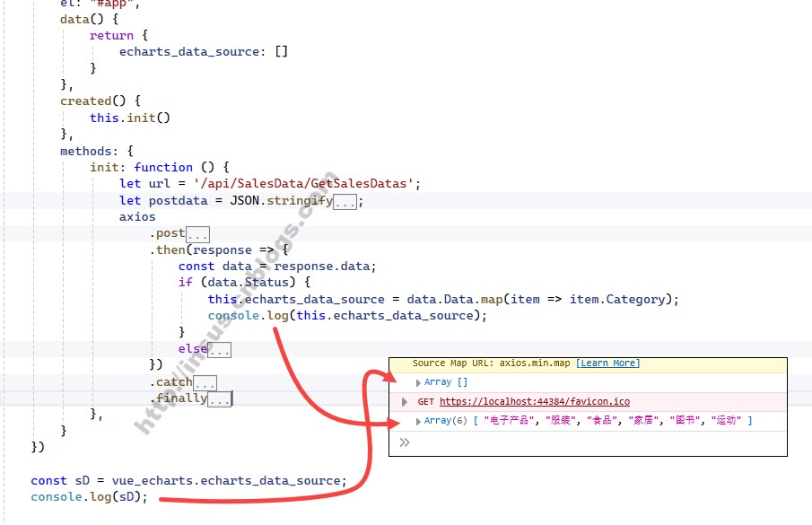The image size is (812, 525).
Task: Click 'console.log(this.echarts_data_source);' line
Action: (347, 316)
